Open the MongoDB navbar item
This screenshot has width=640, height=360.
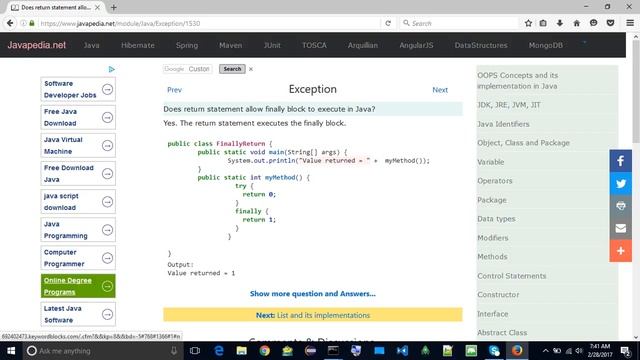point(546,45)
